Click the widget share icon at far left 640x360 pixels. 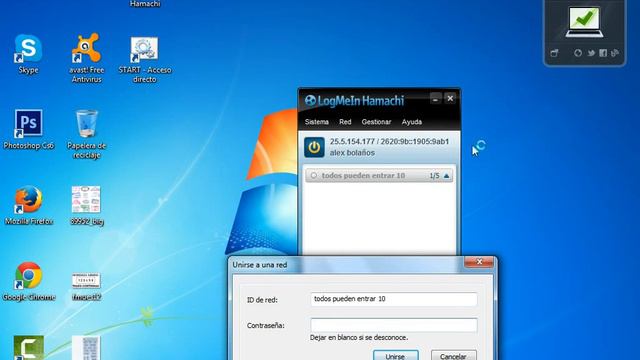(x=554, y=53)
